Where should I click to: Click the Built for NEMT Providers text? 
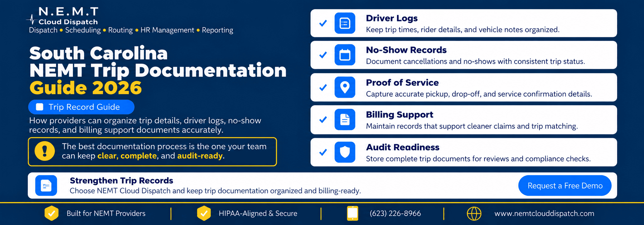point(106,213)
